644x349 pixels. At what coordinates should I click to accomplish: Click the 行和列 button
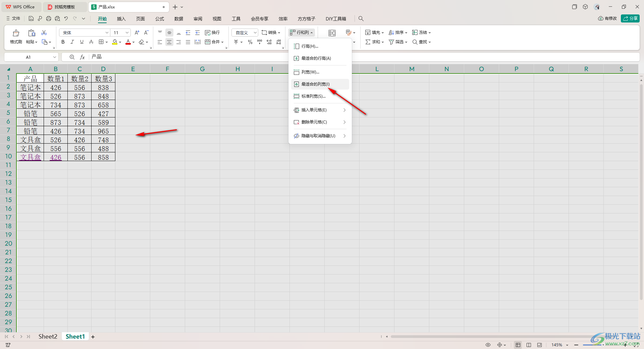302,33
